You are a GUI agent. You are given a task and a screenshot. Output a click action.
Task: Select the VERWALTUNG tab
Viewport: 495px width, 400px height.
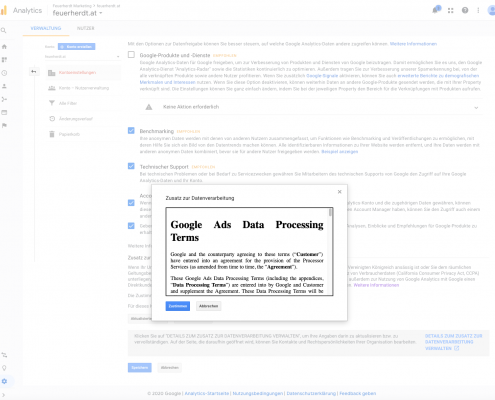46,28
